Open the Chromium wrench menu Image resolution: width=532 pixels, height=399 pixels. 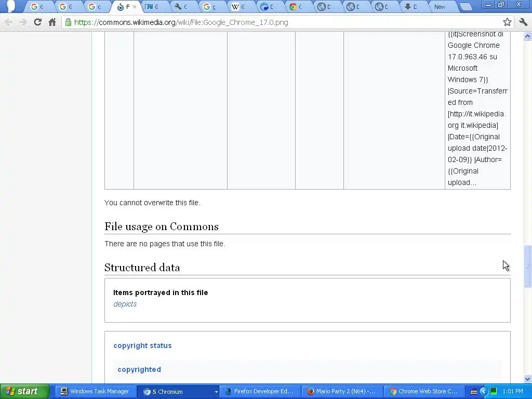pos(523,22)
